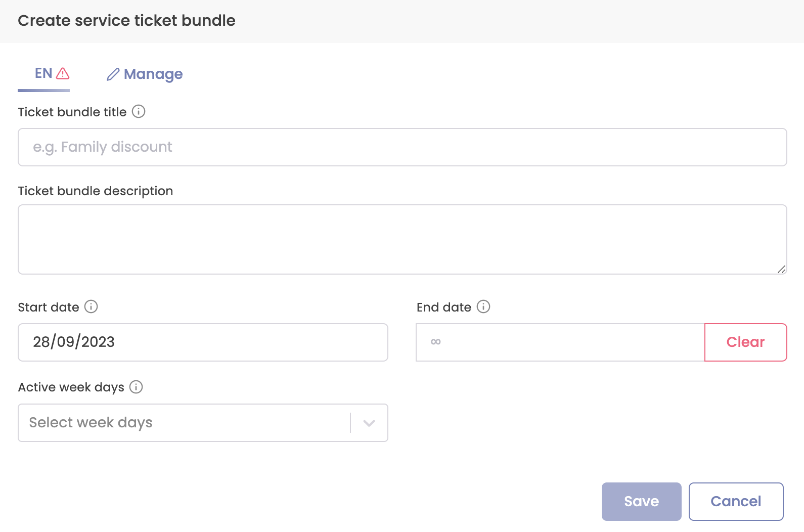This screenshot has width=804, height=532.
Task: Click the info icon beside Ticket bundle title
Action: tap(138, 112)
